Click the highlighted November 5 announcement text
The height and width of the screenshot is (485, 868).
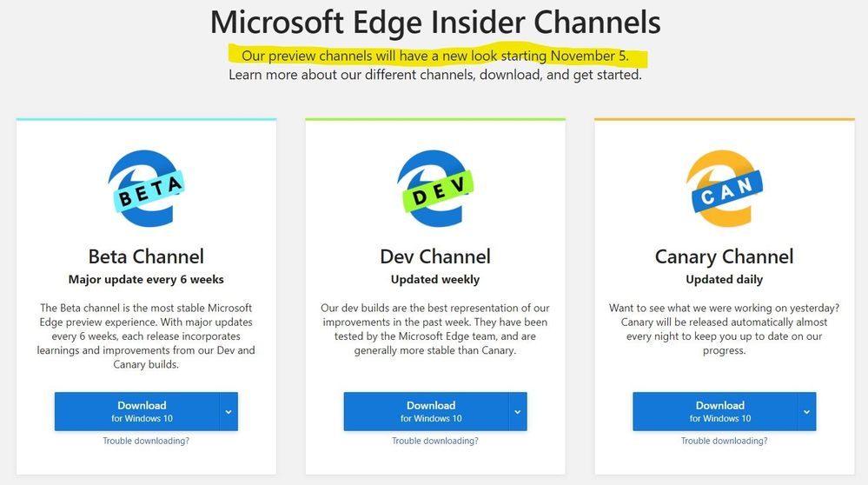pos(434,56)
